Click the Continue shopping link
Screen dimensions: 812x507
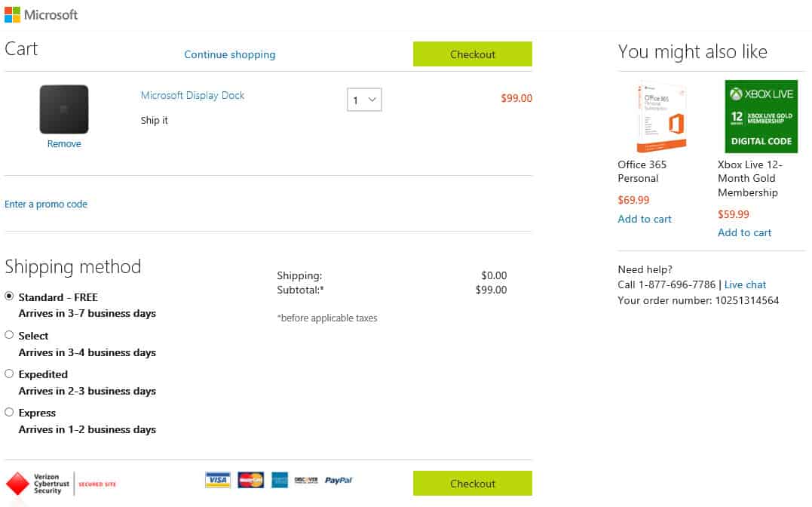230,54
